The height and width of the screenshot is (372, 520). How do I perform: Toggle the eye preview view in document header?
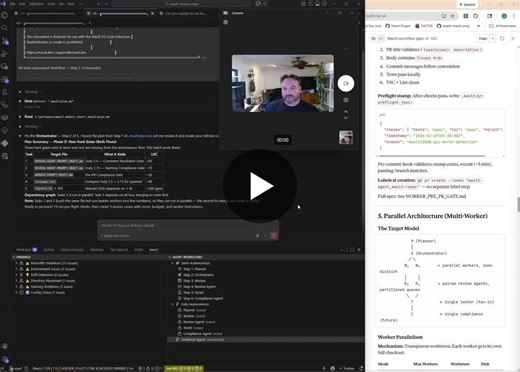[373, 39]
